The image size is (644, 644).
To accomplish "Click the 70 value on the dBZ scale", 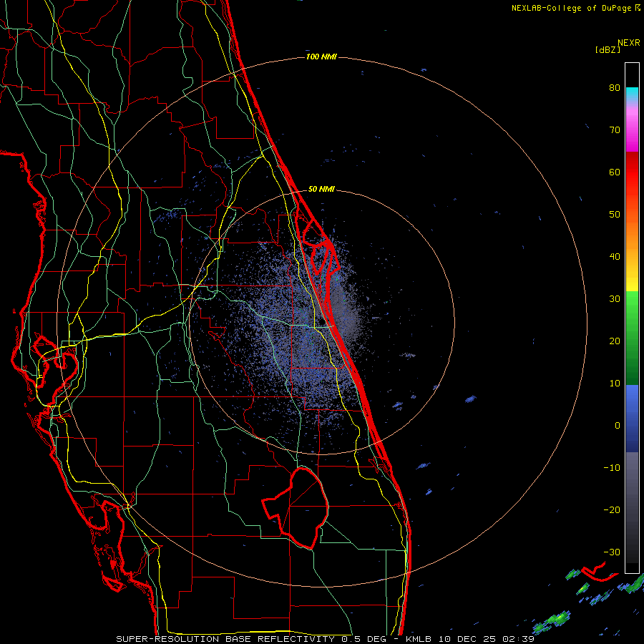I will 615,130.
